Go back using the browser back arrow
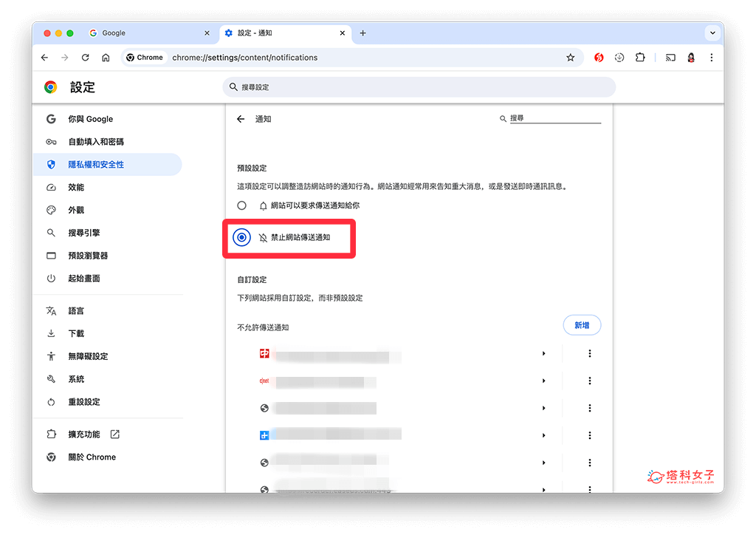This screenshot has width=756, height=535. (x=45, y=58)
